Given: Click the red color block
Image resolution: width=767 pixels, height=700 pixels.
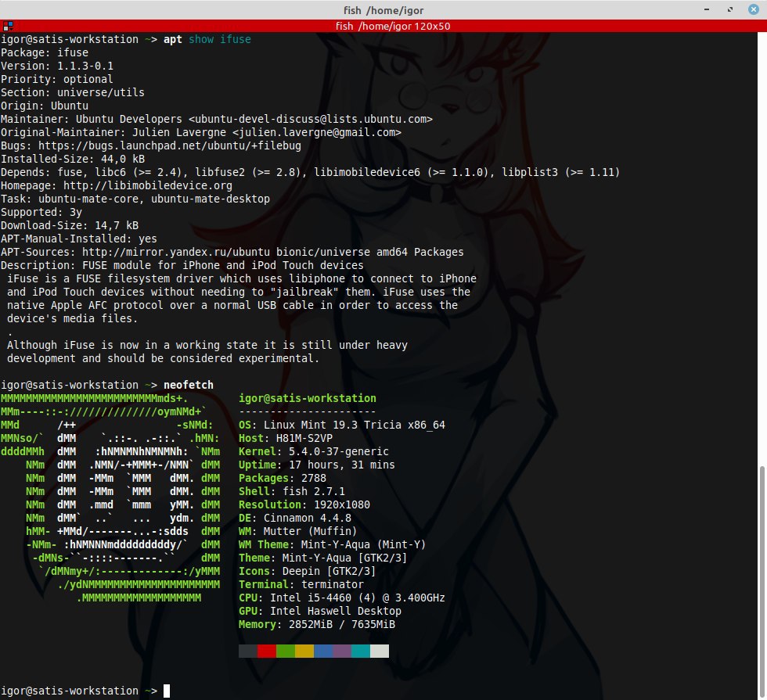Looking at the screenshot, I should point(267,651).
